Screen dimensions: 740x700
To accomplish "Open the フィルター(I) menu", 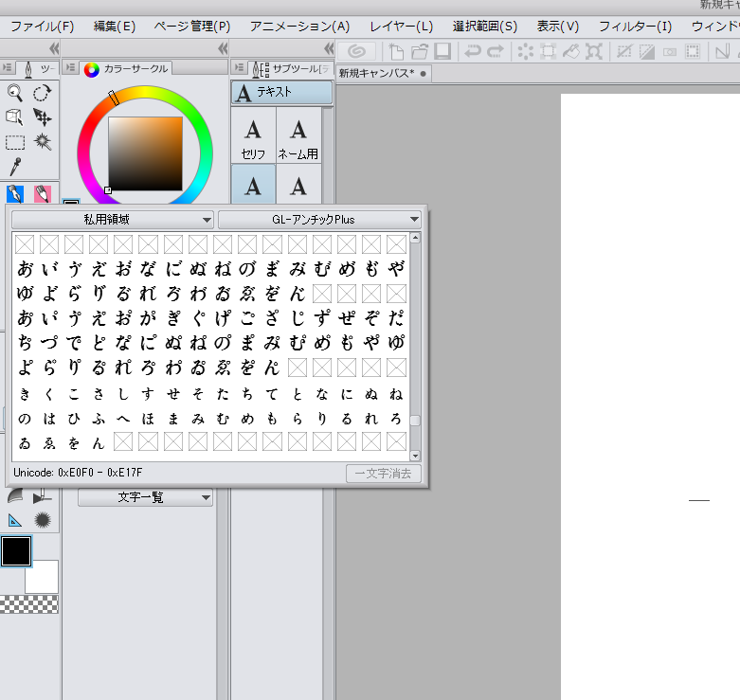I will coord(635,27).
